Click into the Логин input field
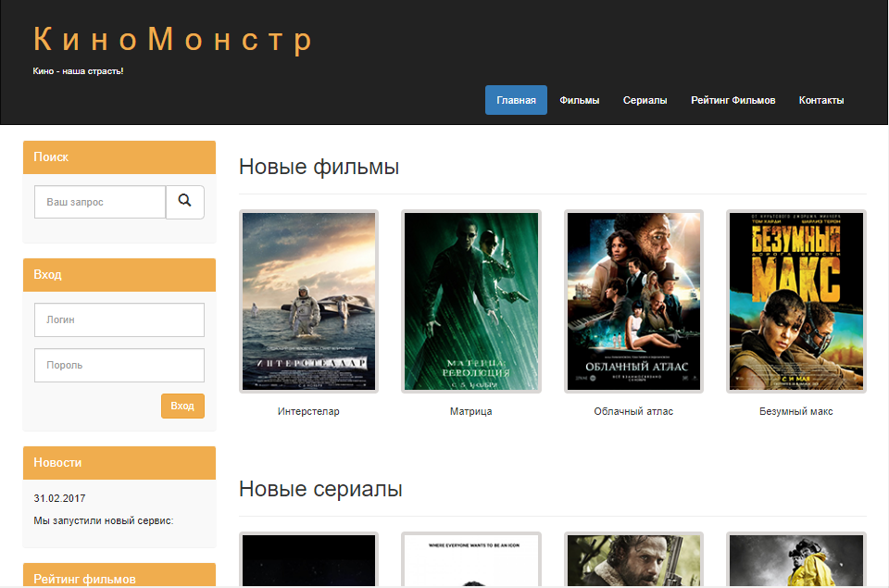This screenshot has width=889, height=588. [119, 319]
